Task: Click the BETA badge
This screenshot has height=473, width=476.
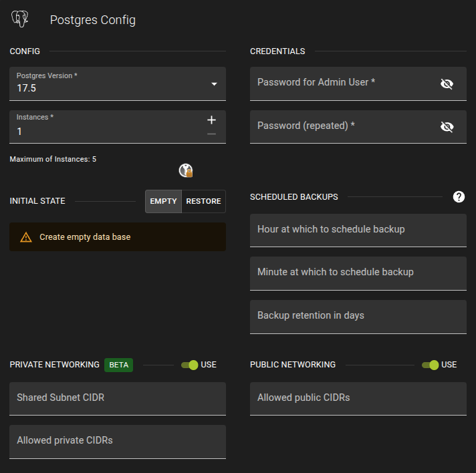Action: click(119, 365)
